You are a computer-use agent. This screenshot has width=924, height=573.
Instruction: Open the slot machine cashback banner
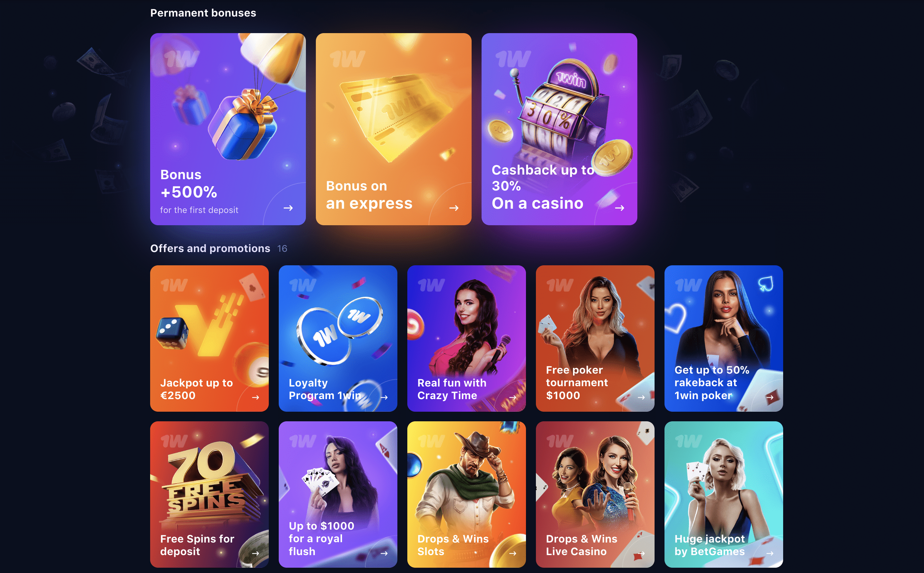[559, 129]
